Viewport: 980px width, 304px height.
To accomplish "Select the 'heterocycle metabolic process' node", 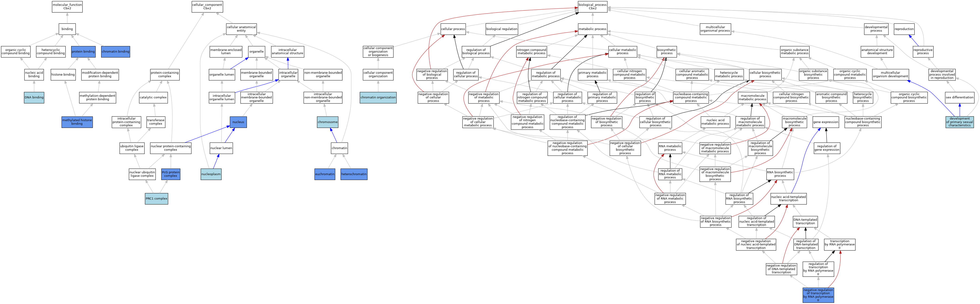I will (729, 75).
